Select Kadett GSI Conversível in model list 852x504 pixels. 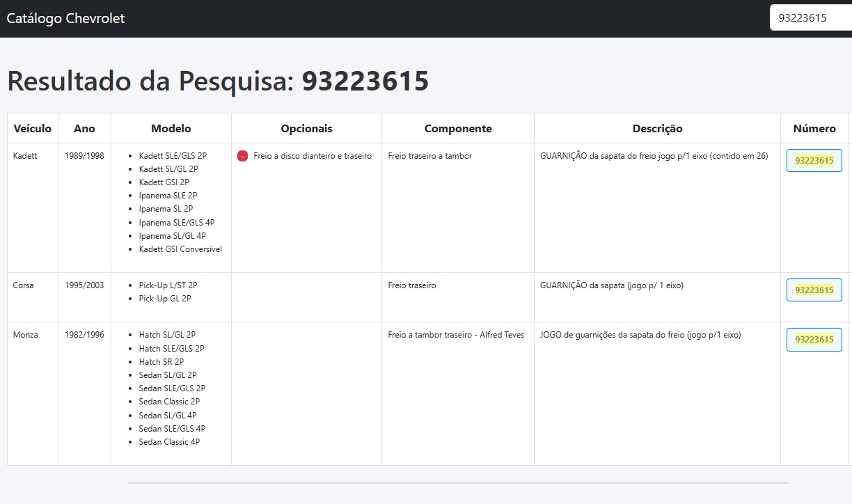coord(180,249)
